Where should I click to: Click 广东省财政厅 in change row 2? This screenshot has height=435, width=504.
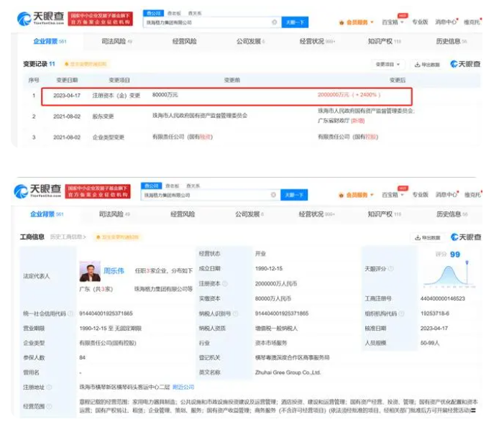[334, 121]
